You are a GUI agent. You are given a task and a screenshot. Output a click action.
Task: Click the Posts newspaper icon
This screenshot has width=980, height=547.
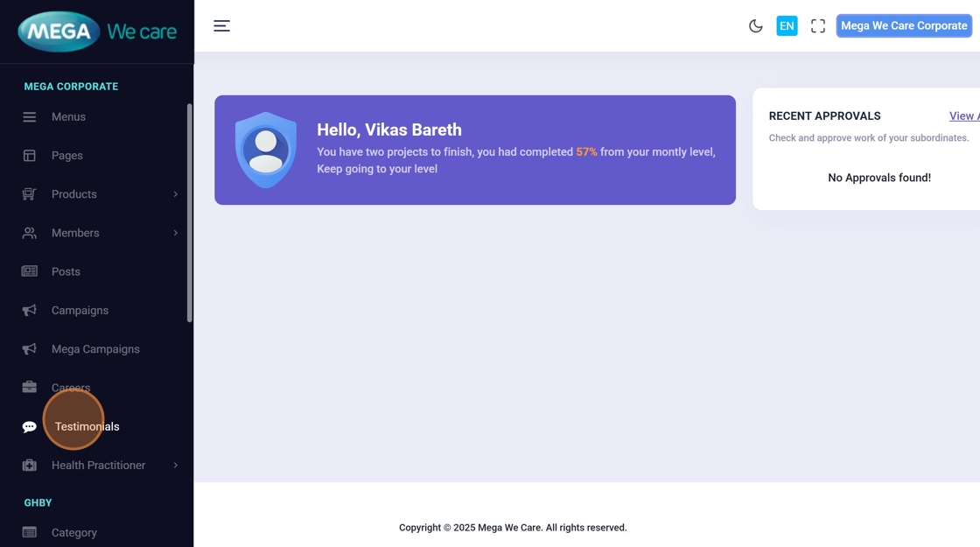(30, 271)
